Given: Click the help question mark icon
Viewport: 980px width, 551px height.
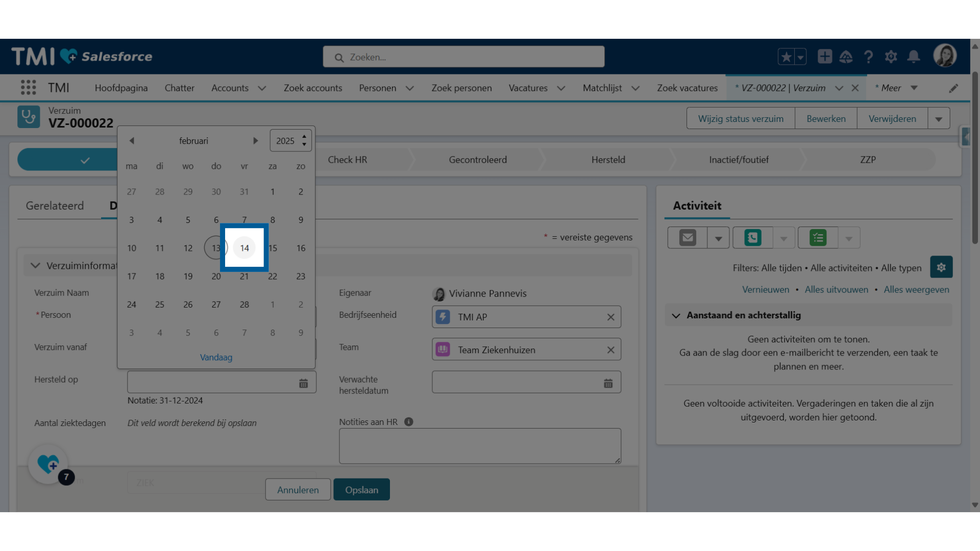Looking at the screenshot, I should 868,57.
